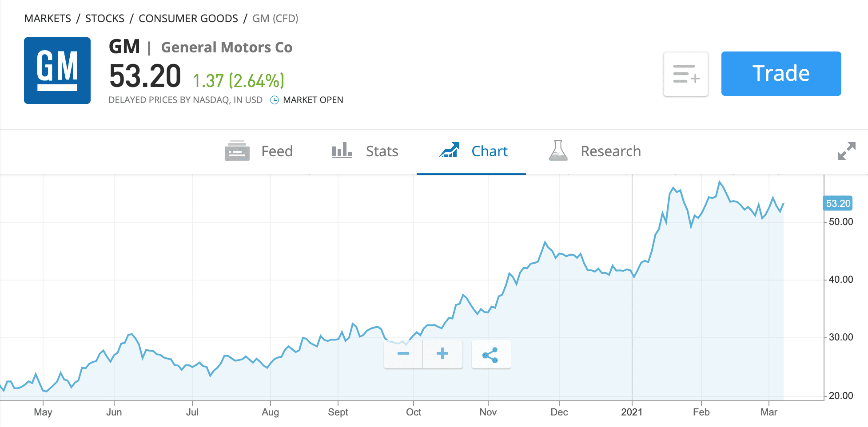Click GM (CFD) breadcrumb
This screenshot has height=427, width=868.
275,19
